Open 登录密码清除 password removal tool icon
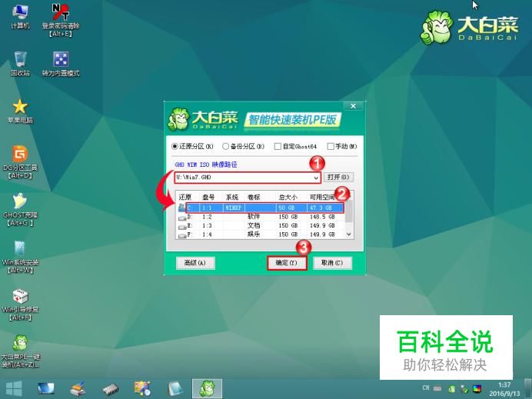Viewport: 532px width, 399px height. [61, 20]
